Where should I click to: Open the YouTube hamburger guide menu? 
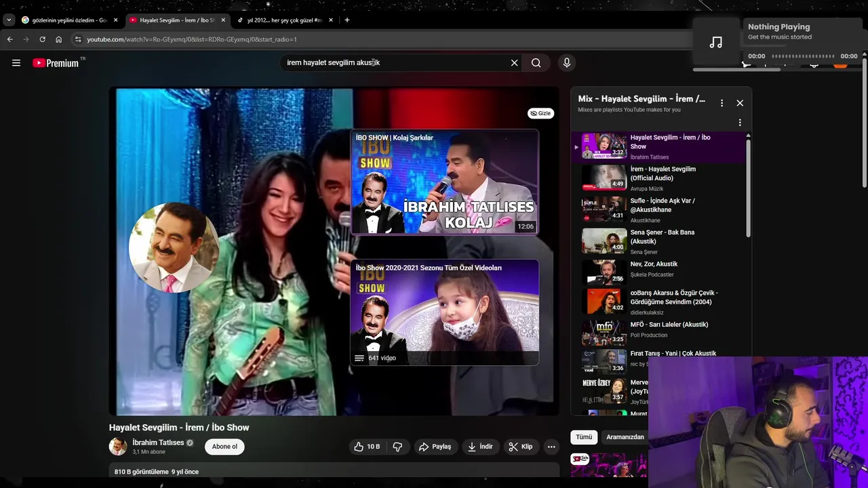tap(16, 63)
